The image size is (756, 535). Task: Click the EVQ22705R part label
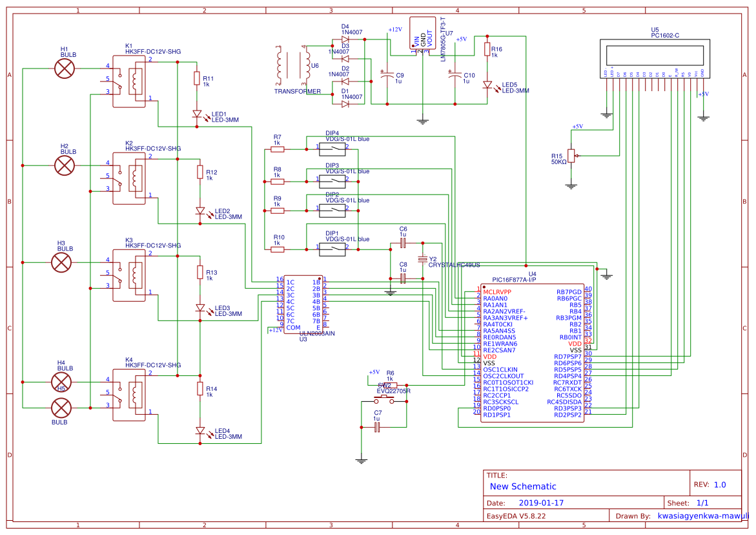(x=393, y=392)
